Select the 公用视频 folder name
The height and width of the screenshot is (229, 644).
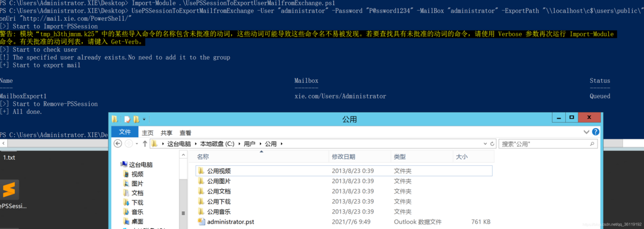coord(219,171)
